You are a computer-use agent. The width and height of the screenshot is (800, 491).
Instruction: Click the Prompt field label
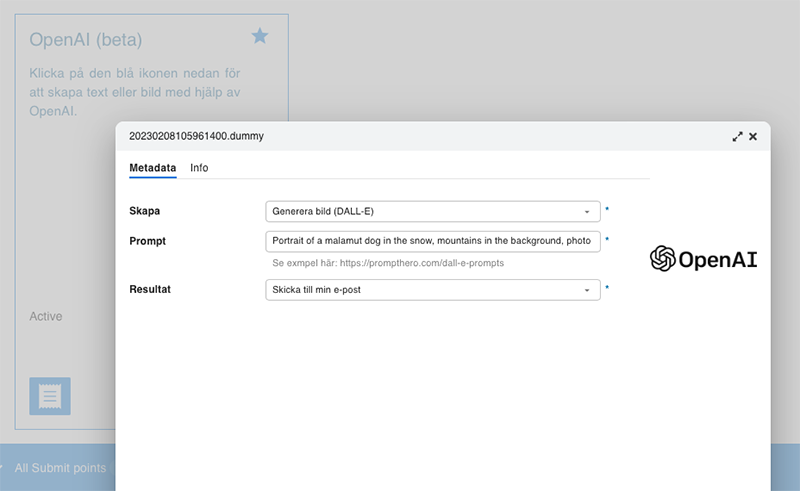point(147,241)
